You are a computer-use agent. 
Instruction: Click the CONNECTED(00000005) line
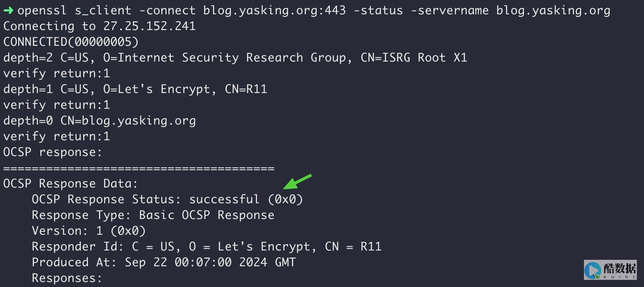tap(71, 42)
